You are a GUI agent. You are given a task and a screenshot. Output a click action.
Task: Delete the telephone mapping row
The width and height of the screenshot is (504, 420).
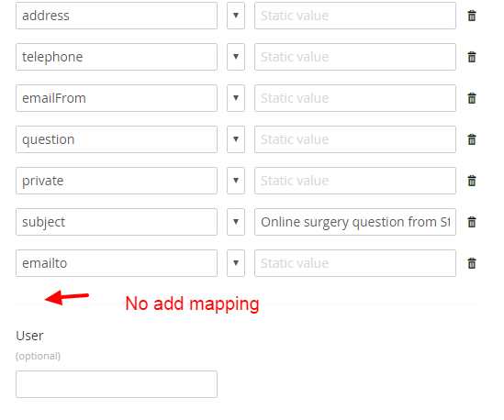[472, 57]
